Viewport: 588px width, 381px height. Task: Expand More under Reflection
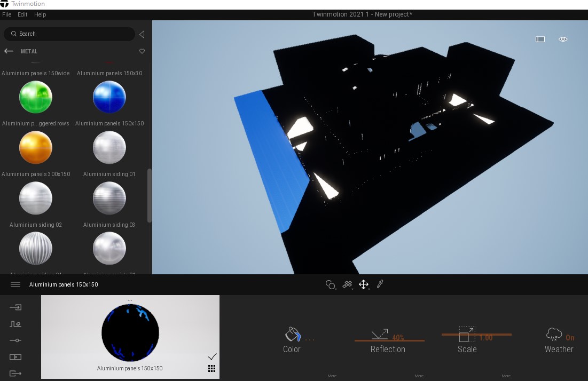(419, 376)
